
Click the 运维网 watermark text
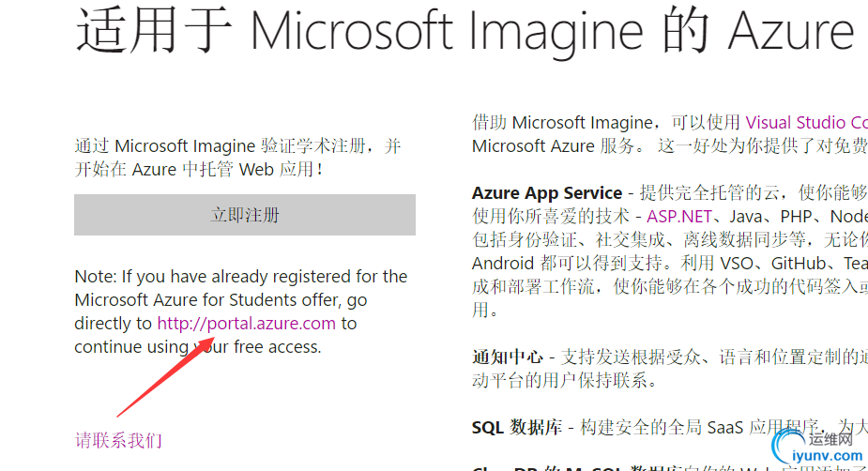click(830, 439)
